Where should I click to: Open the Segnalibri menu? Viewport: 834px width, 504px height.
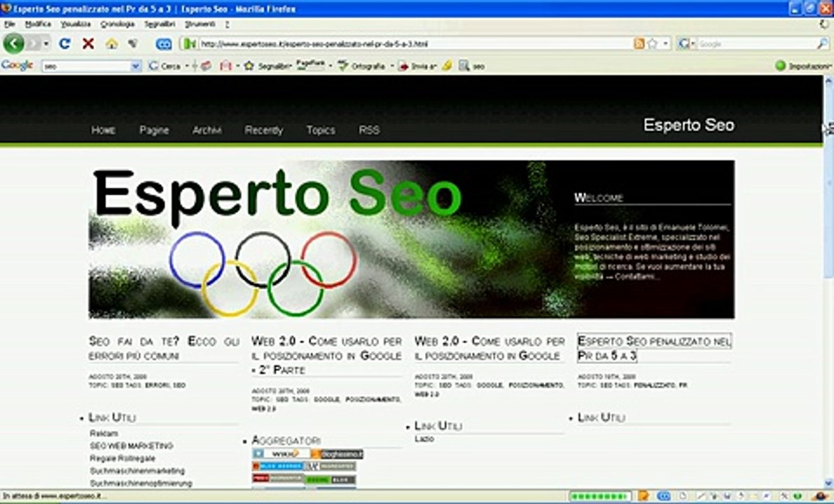point(160,24)
